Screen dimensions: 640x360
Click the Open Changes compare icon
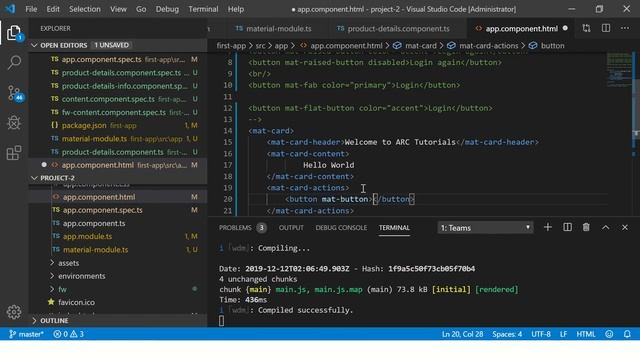pos(587,29)
